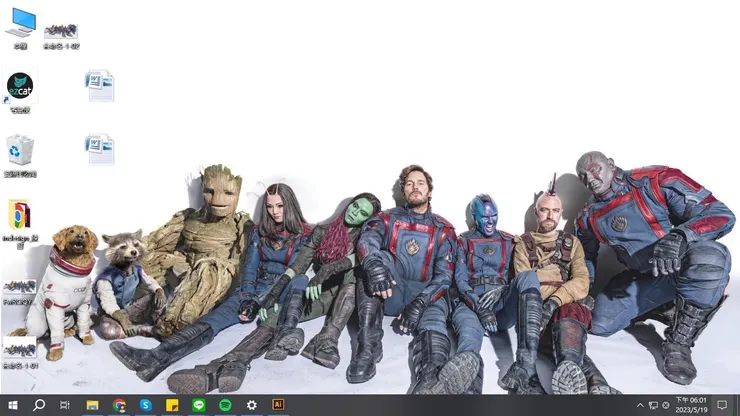The image size is (740, 416).
Task: Open Skype from the taskbar
Action: [x=146, y=405]
